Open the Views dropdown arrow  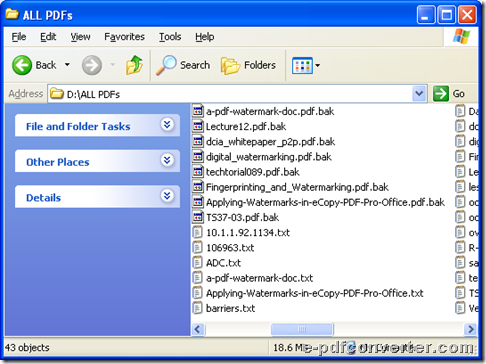pyautogui.click(x=317, y=65)
